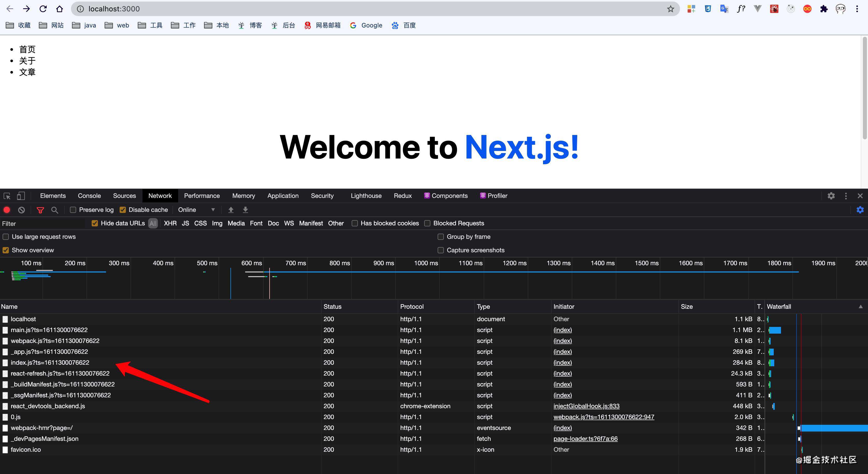868x474 pixels.
Task: Open the 关于 navigation link
Action: point(27,61)
